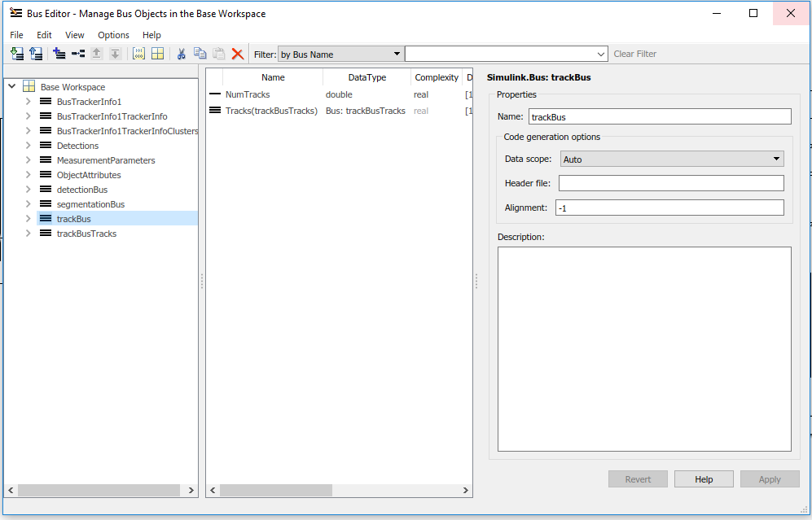Expand the BusTrackerInfo1 tree node
812x520 pixels.
[29, 102]
